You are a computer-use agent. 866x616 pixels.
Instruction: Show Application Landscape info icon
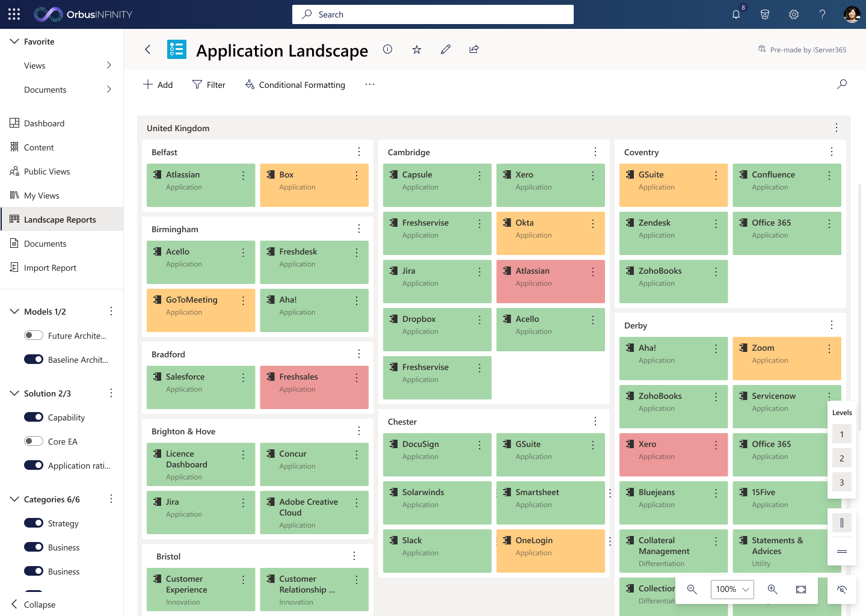[388, 49]
